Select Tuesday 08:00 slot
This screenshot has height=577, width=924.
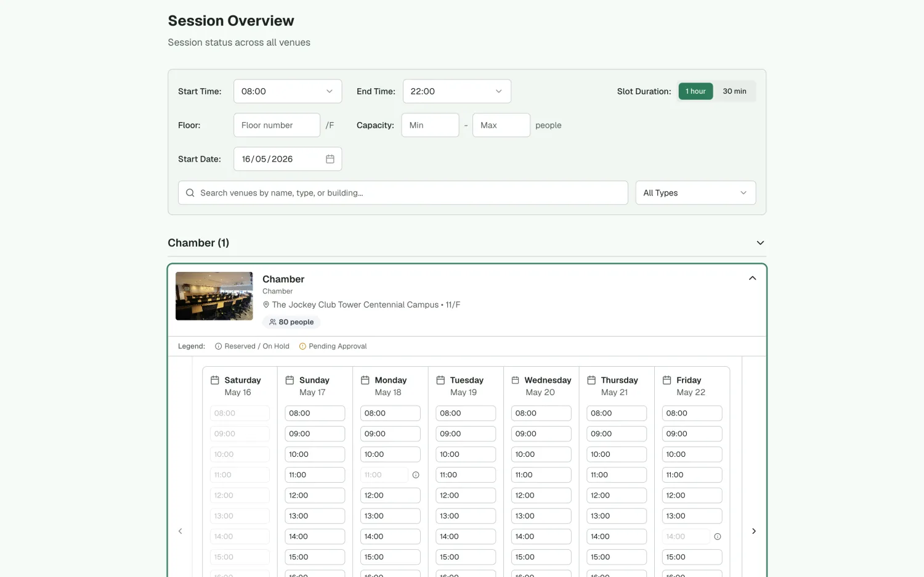[x=466, y=413]
